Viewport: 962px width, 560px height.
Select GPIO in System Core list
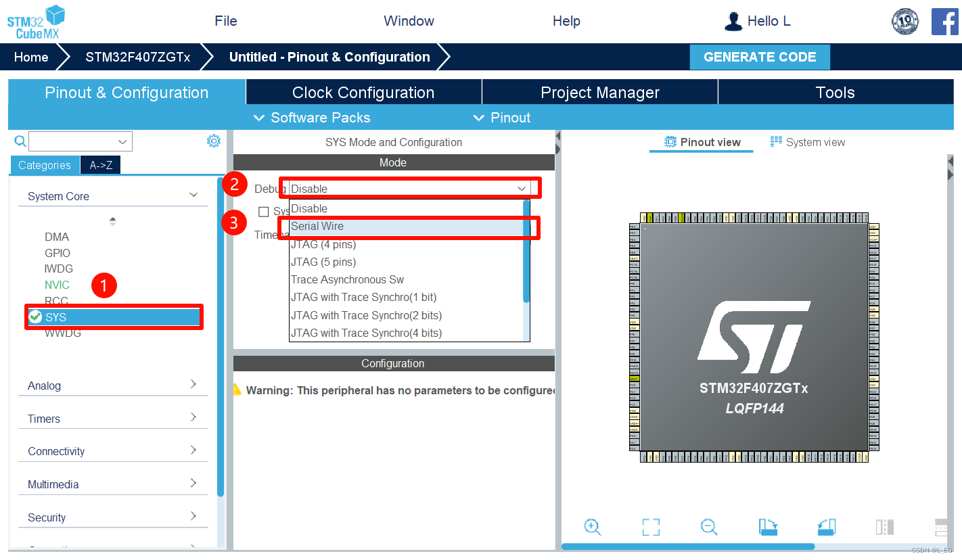[x=58, y=253]
